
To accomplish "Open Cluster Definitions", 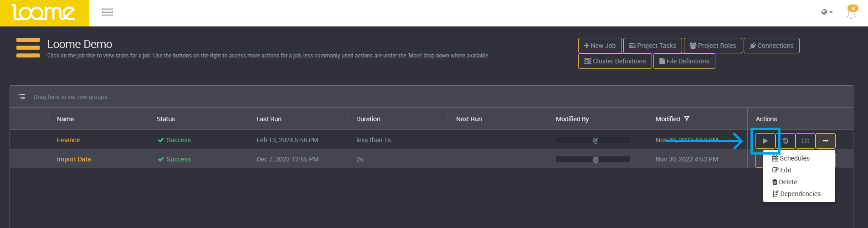I will [615, 61].
